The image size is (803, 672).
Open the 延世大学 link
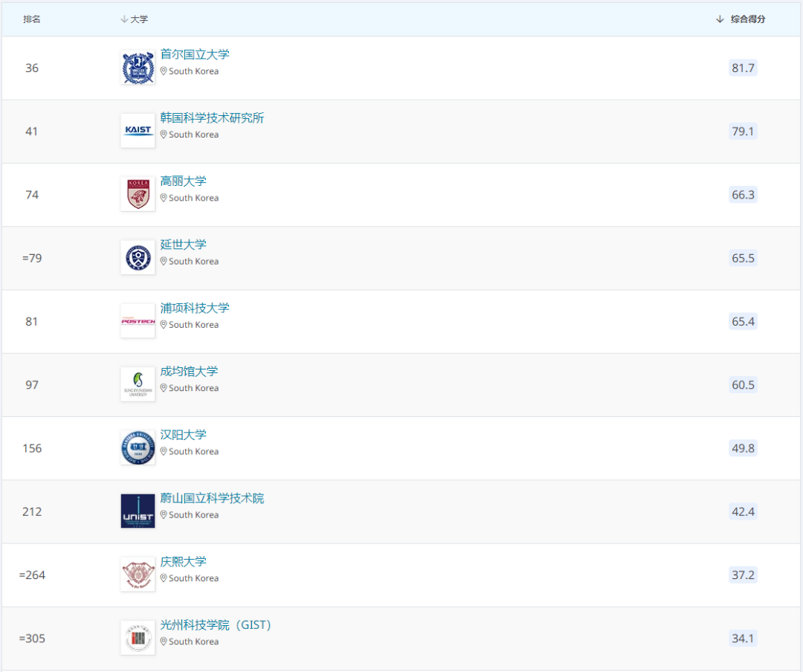click(x=184, y=245)
